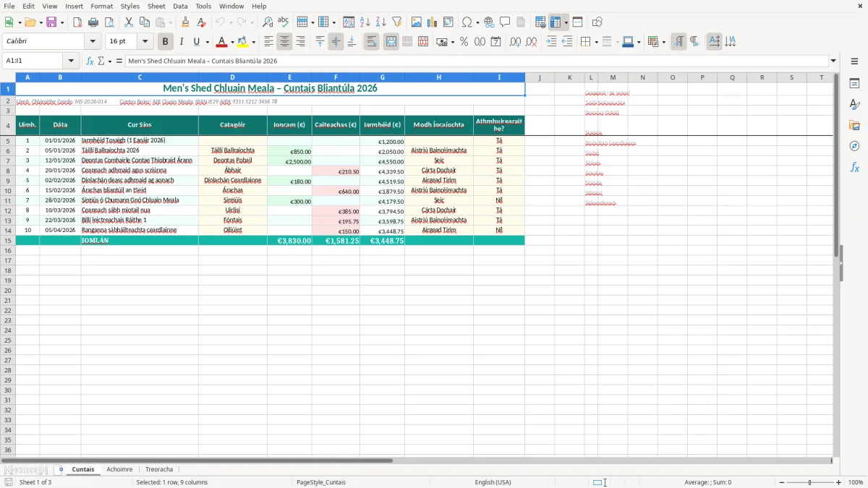Open the Sheet menu
This screenshot has height=488, width=868.
pyautogui.click(x=156, y=6)
